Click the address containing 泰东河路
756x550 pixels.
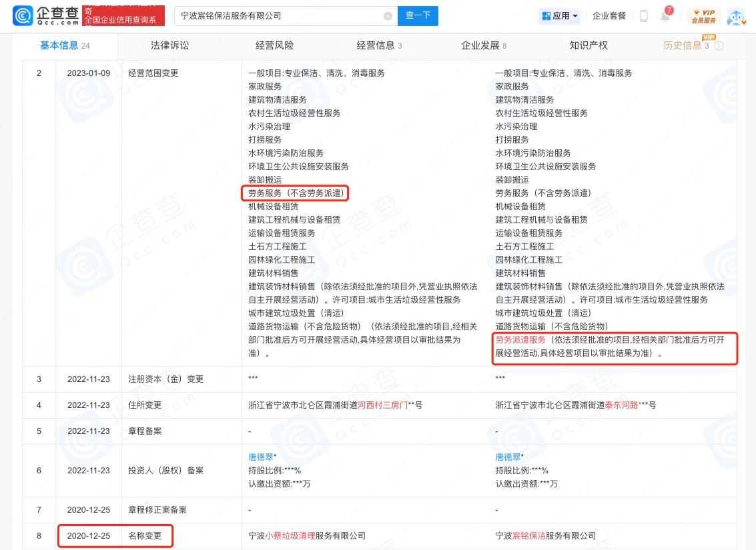(576, 405)
